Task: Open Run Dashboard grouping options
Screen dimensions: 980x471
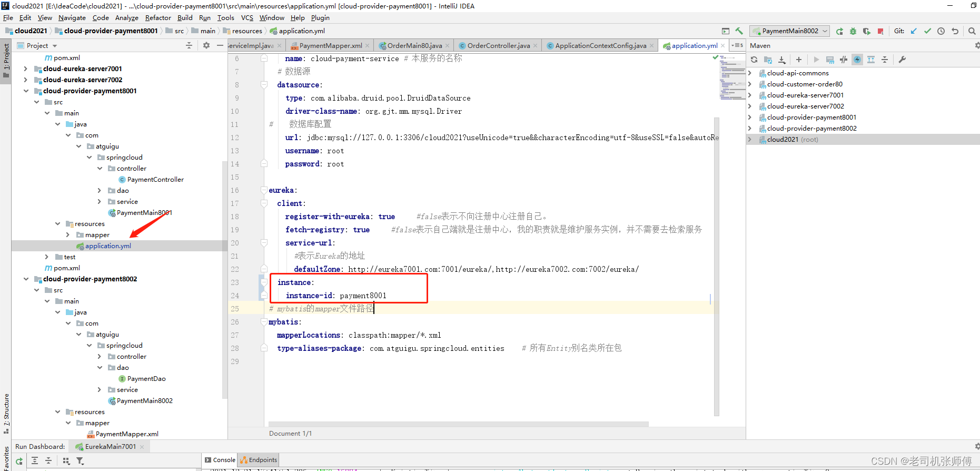Action: [x=66, y=461]
